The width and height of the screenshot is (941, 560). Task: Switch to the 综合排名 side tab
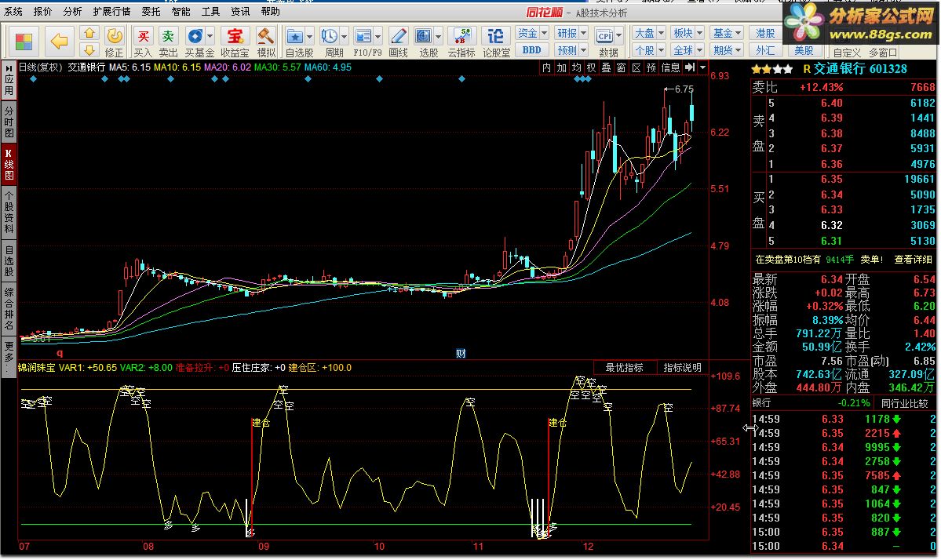pos(9,309)
